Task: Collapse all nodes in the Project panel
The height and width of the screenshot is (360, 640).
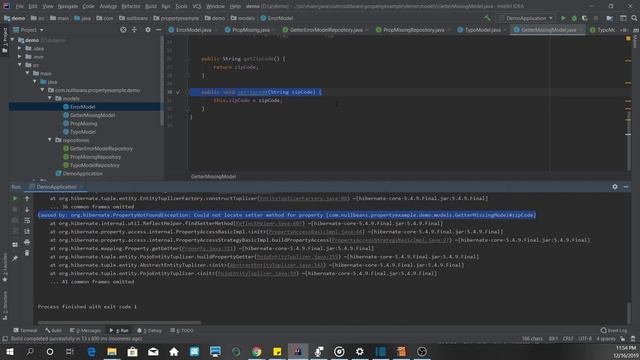Action: coord(134,30)
